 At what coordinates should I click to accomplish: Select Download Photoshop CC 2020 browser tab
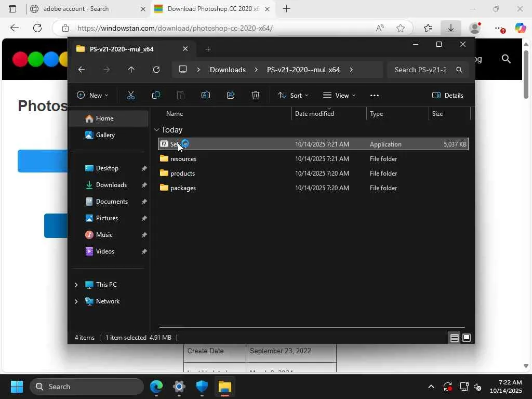212,9
